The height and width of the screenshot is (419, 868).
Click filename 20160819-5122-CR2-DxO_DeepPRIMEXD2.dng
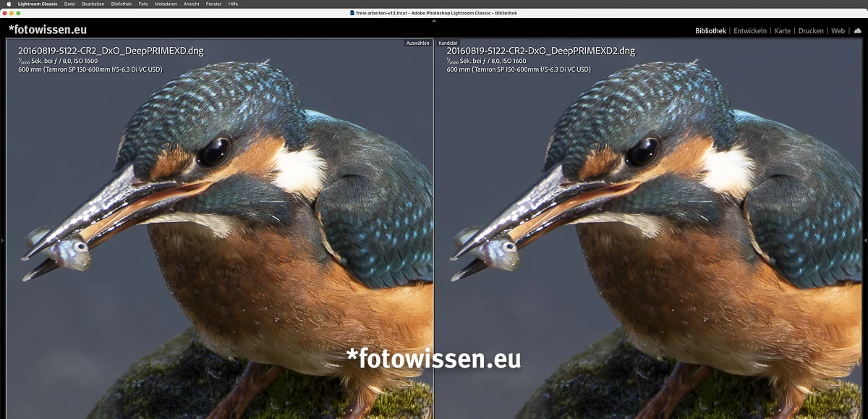pos(541,51)
